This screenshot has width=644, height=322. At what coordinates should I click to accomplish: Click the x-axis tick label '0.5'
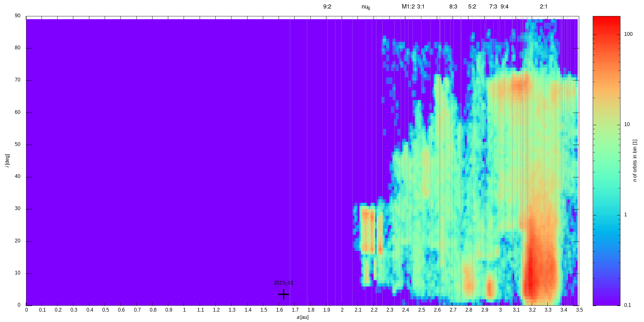click(x=105, y=310)
